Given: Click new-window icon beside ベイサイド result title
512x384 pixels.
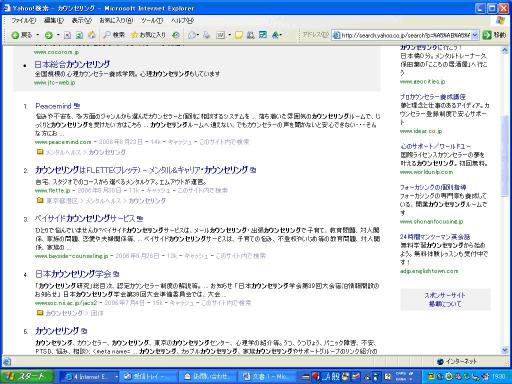Looking at the screenshot, I should click(140, 219).
